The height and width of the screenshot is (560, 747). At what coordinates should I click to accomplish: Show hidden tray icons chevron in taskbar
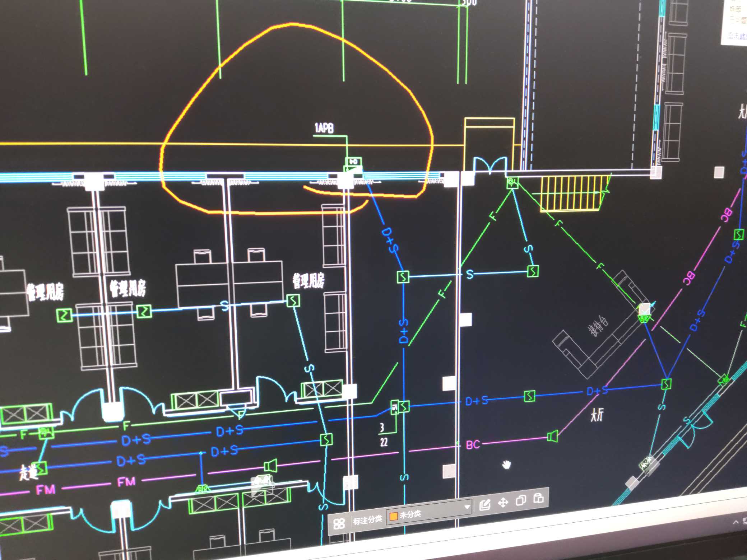click(736, 522)
